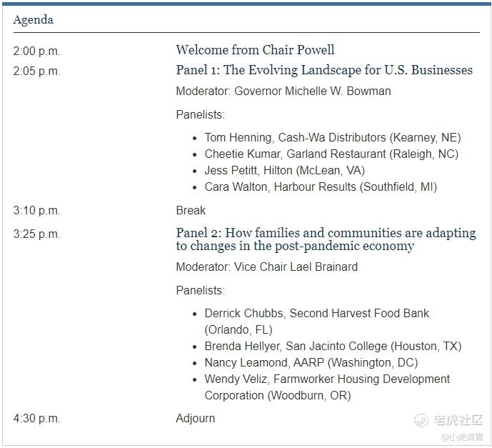Viewport: 492px width, 448px height.
Task: Click Nancy Leamond, AARP entry
Action: tap(311, 362)
